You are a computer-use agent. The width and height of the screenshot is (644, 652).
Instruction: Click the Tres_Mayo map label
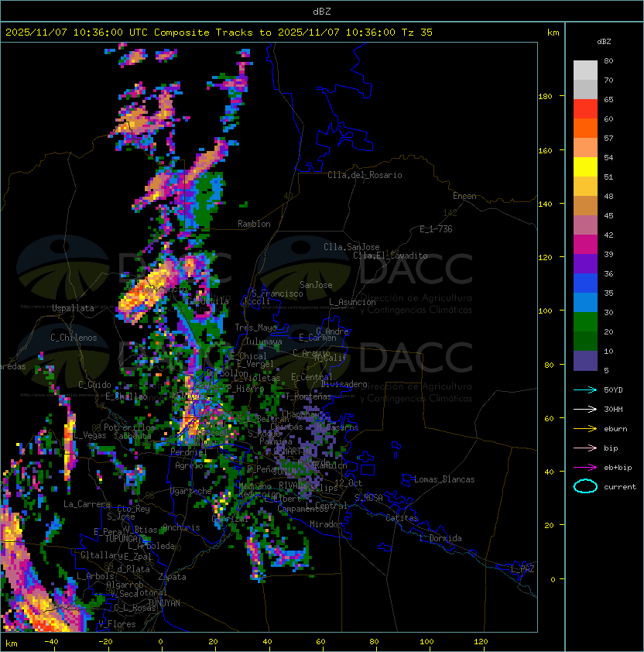255,328
